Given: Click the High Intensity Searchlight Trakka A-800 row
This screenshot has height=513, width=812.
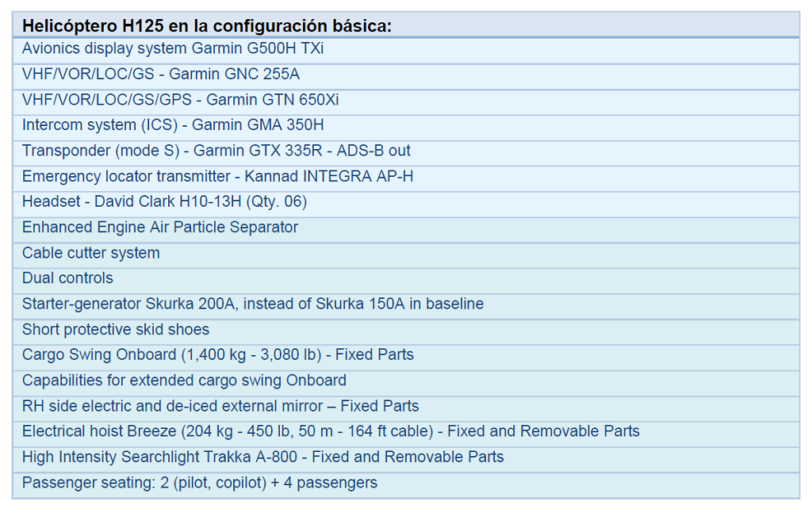Looking at the screenshot, I should click(x=406, y=460).
